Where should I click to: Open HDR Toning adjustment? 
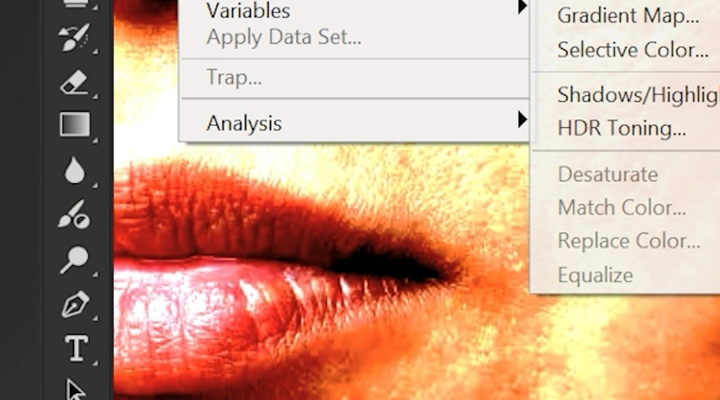point(622,128)
